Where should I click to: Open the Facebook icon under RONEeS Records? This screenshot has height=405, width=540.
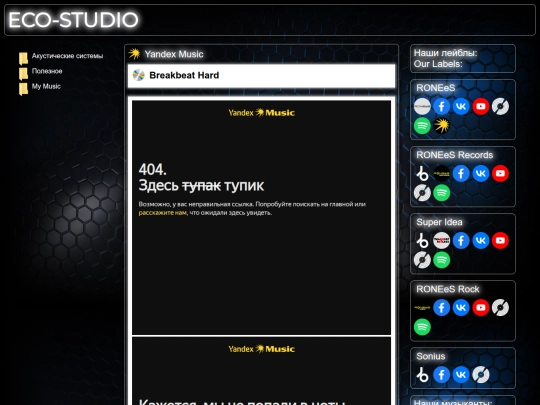click(x=461, y=173)
